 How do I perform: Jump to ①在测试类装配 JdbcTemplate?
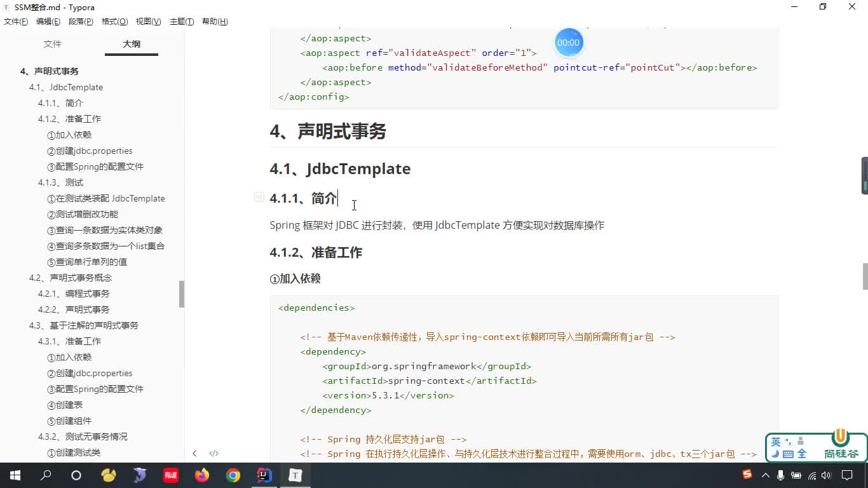point(106,198)
